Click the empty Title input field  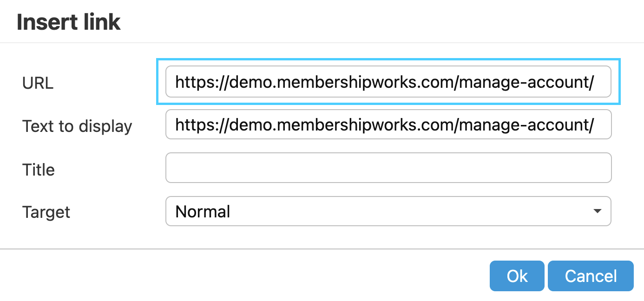pyautogui.click(x=388, y=168)
